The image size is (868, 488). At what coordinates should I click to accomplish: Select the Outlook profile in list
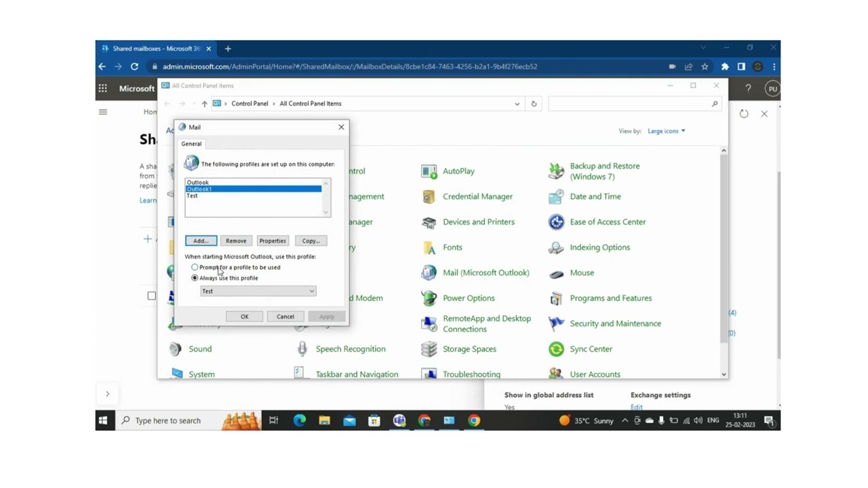click(254, 182)
